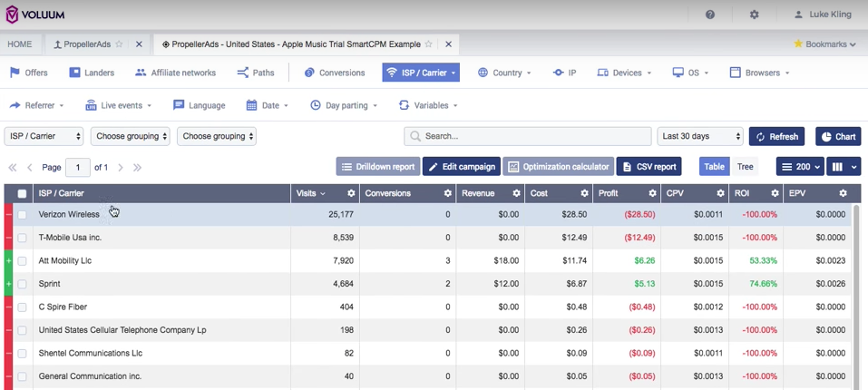Open Affiliate networks report

pos(175,73)
